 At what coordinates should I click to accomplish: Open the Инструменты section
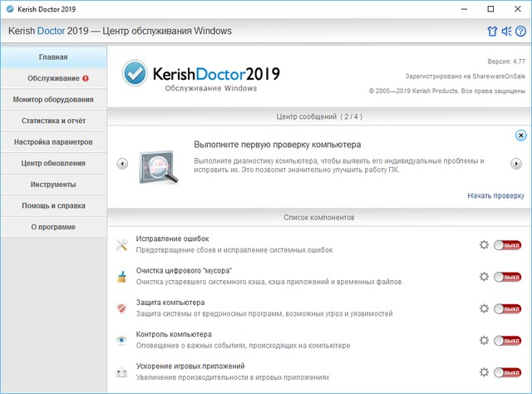(x=53, y=185)
